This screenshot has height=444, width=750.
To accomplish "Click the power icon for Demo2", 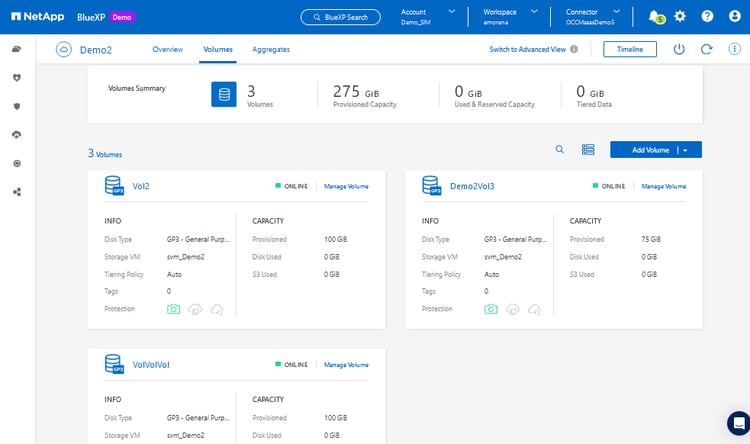I will 679,49.
